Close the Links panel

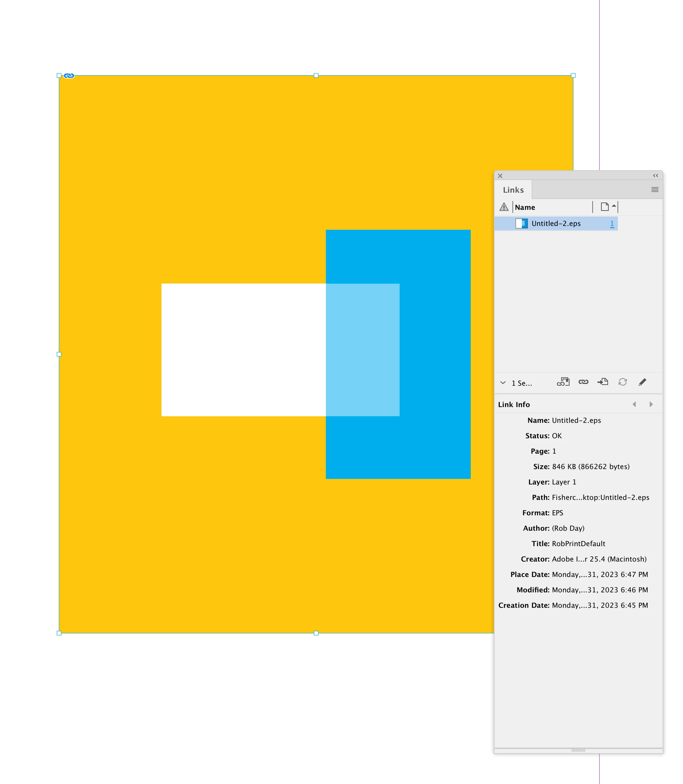(x=500, y=176)
